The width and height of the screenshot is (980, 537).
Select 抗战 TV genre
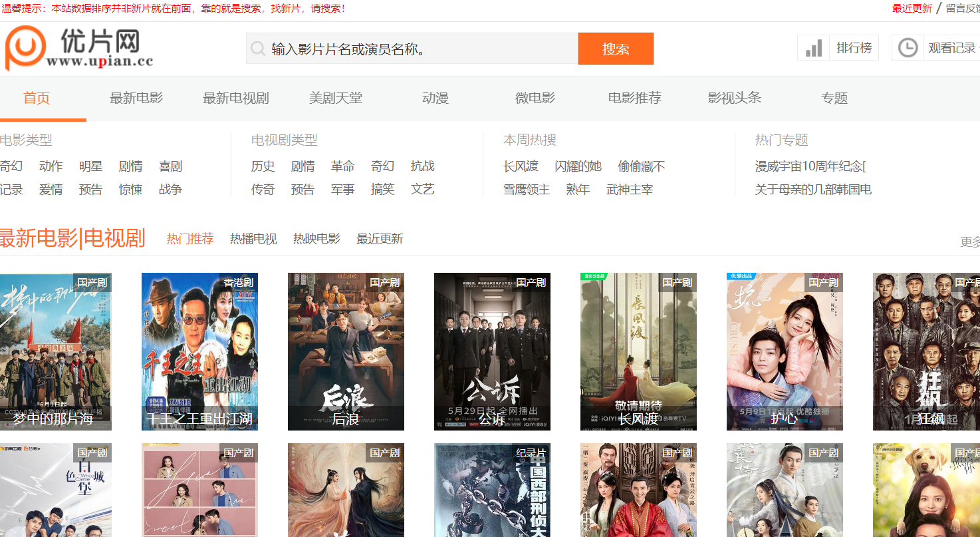point(423,166)
